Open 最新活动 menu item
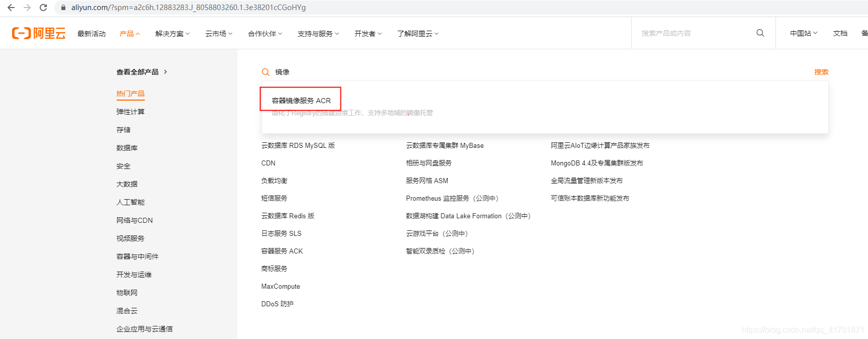 pos(92,34)
